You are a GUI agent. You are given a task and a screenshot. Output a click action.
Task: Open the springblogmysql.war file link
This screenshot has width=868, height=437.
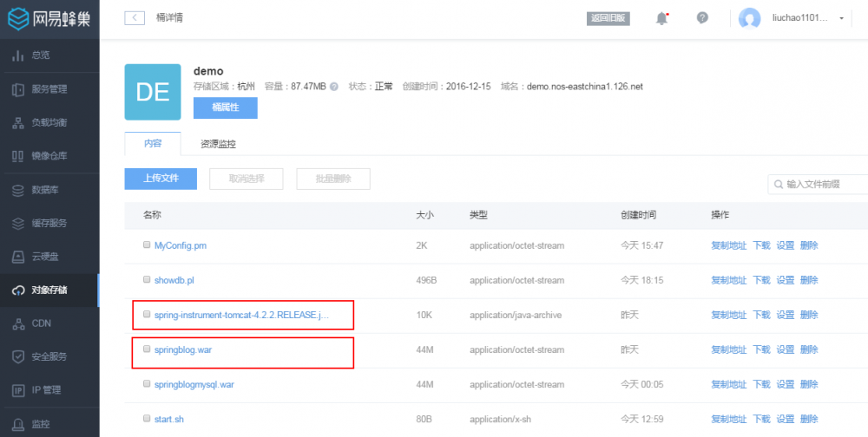pos(194,384)
